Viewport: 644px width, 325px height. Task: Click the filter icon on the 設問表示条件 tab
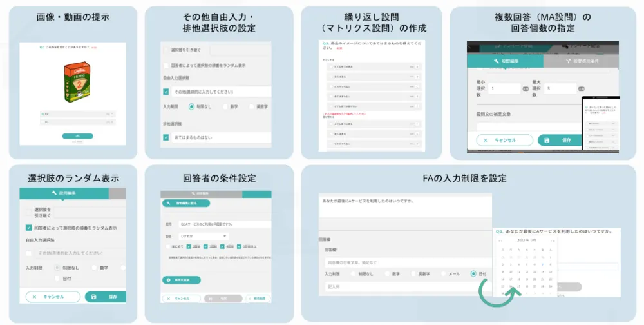568,61
